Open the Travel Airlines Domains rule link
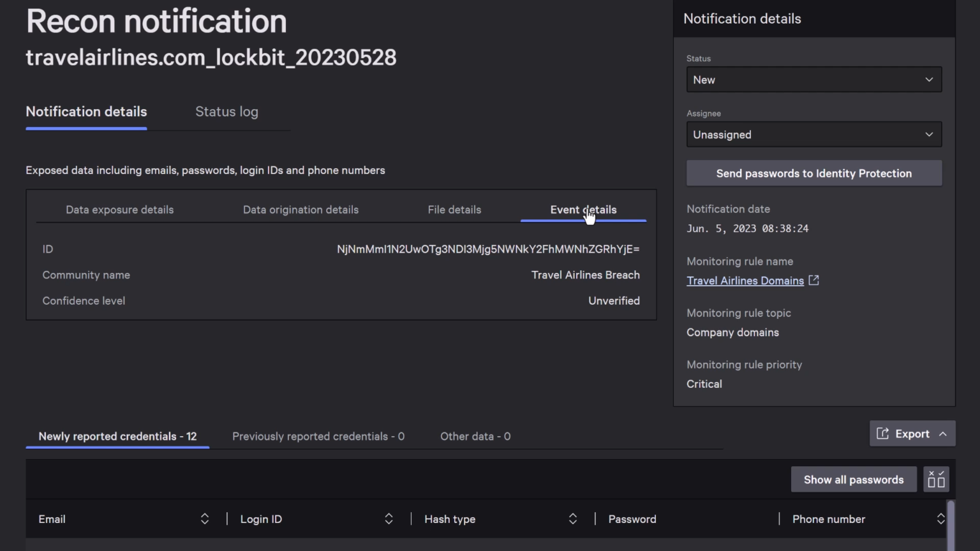 tap(745, 281)
